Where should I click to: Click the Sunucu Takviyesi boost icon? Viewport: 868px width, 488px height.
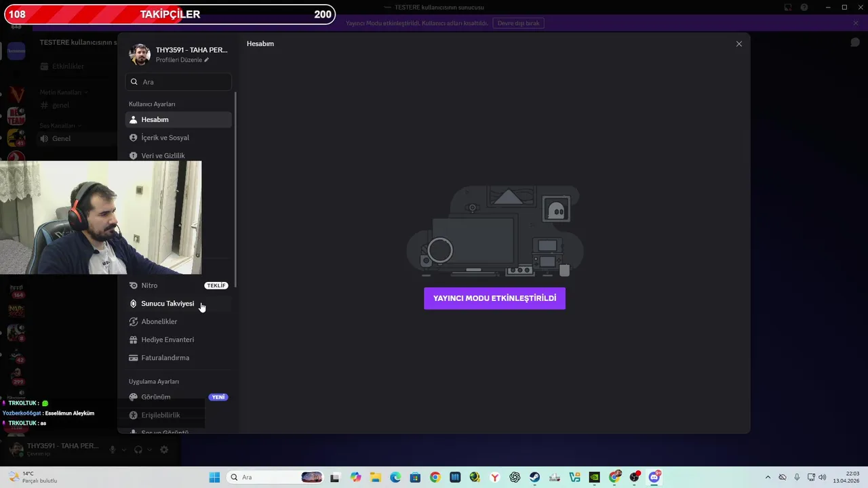tap(134, 304)
